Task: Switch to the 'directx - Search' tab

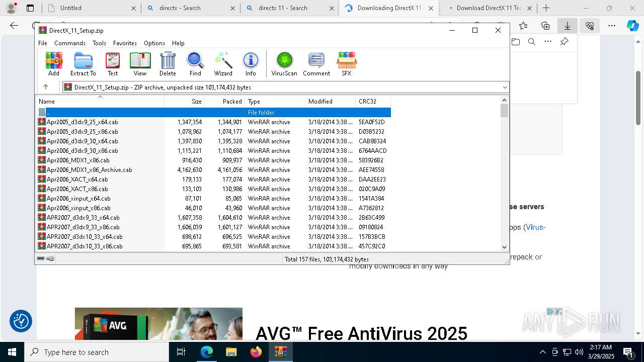Action: (190, 8)
